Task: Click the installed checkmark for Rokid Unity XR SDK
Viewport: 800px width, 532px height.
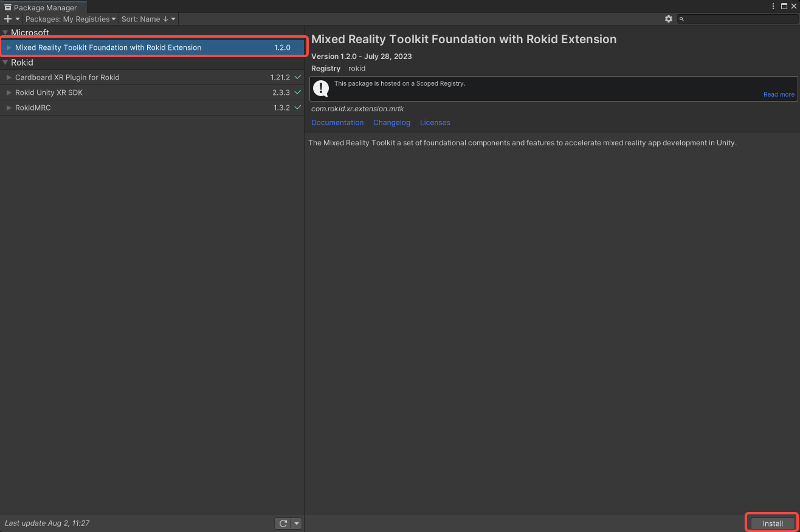Action: pos(298,92)
